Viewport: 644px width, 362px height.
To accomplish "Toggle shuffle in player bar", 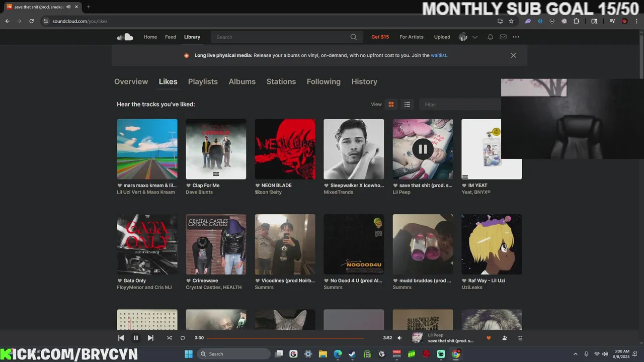I will (169, 338).
